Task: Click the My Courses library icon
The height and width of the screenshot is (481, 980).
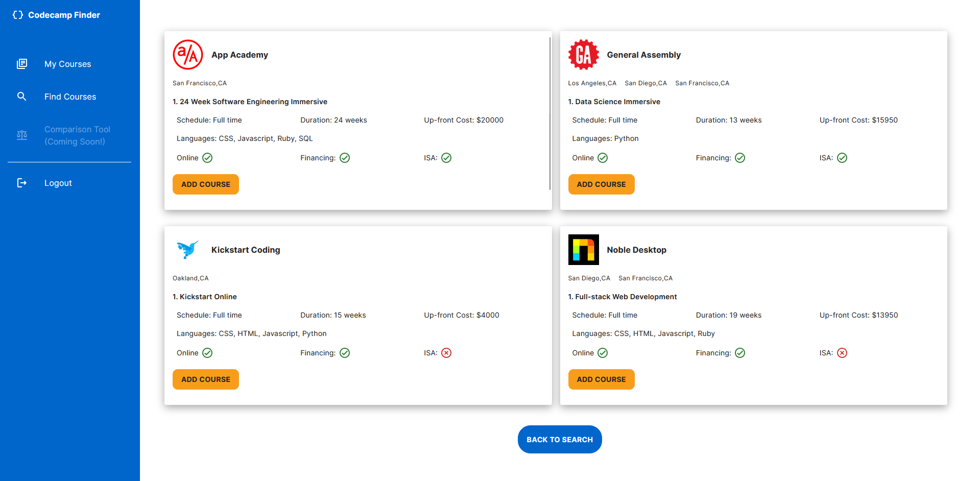Action: tap(22, 64)
